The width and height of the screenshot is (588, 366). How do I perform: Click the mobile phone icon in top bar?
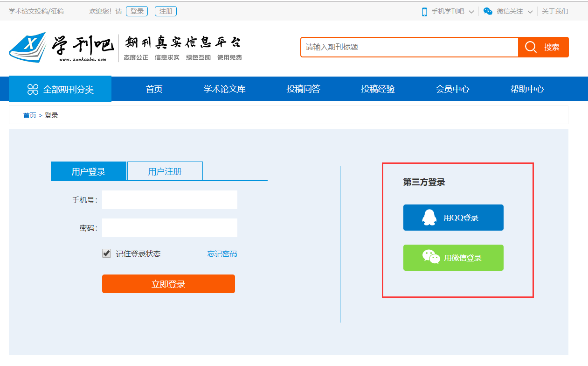click(424, 12)
